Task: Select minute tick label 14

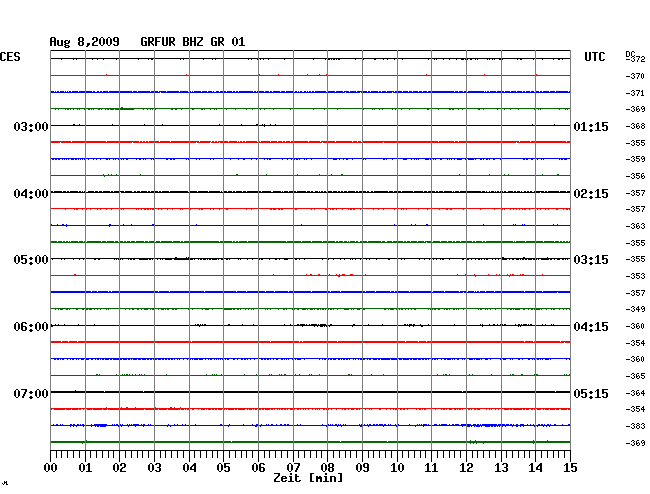Action: click(x=535, y=468)
